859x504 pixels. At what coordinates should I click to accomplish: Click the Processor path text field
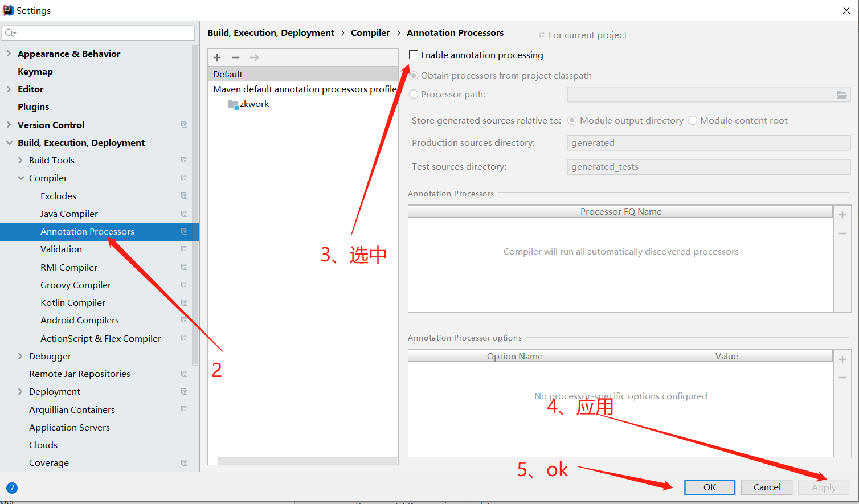coord(701,95)
